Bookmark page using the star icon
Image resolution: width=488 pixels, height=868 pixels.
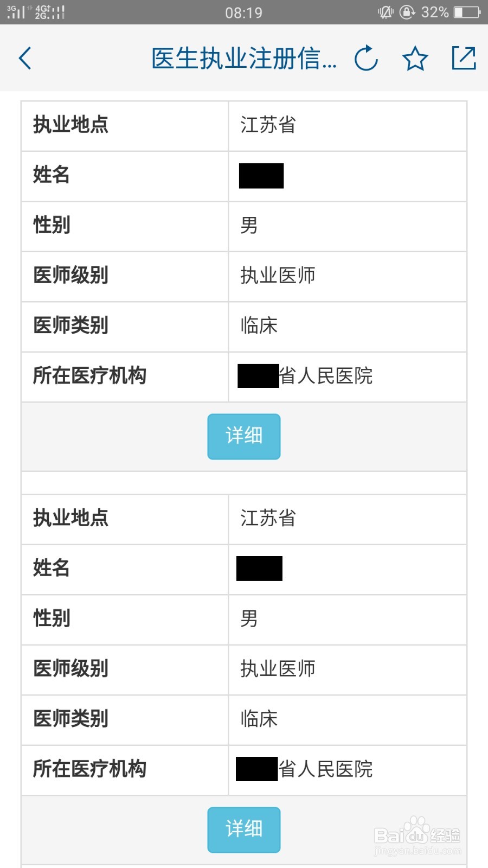(415, 58)
